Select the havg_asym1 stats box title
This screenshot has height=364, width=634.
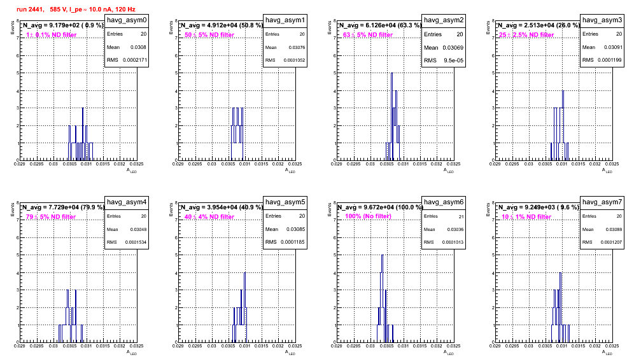[x=285, y=20]
